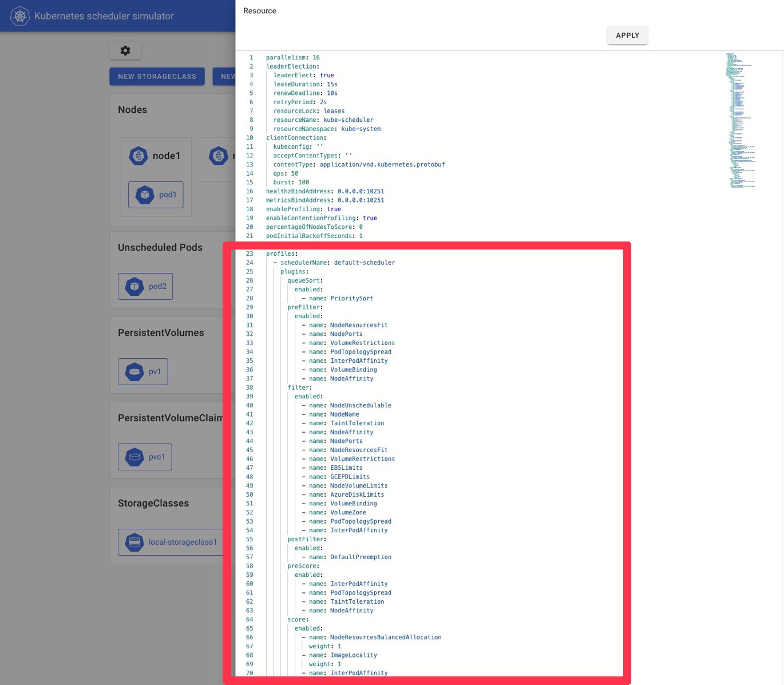784x685 pixels.
Task: Click 'name: NodeUnschedulable' line
Action: pos(347,405)
